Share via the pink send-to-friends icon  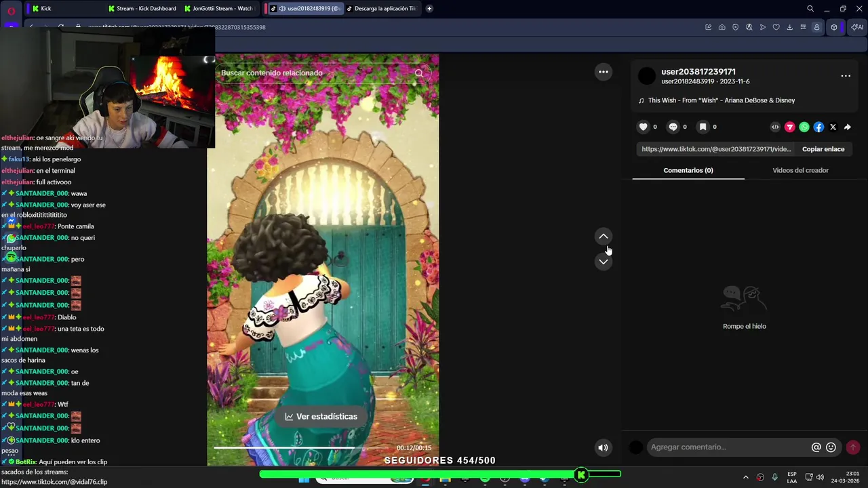coord(789,127)
